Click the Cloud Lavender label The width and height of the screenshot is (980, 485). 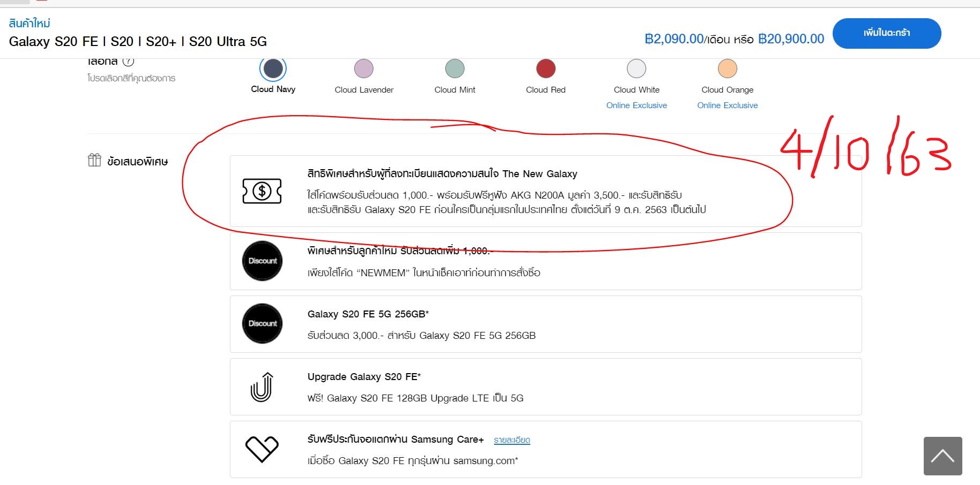click(x=364, y=90)
